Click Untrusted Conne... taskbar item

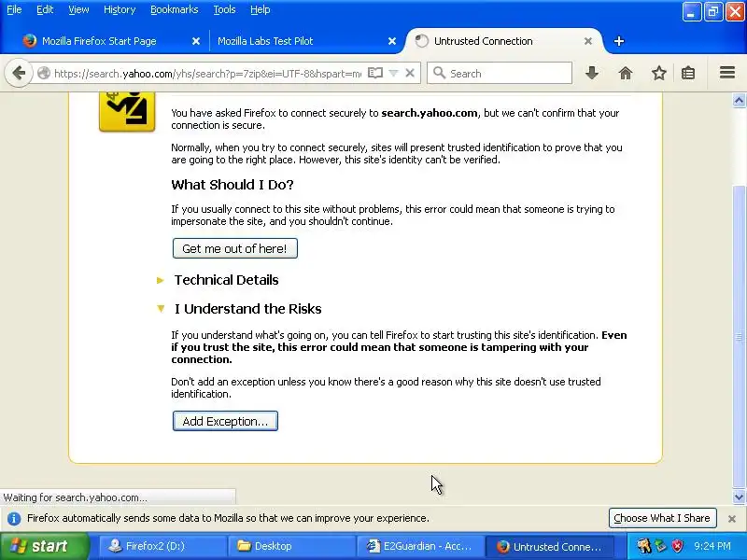click(x=548, y=546)
